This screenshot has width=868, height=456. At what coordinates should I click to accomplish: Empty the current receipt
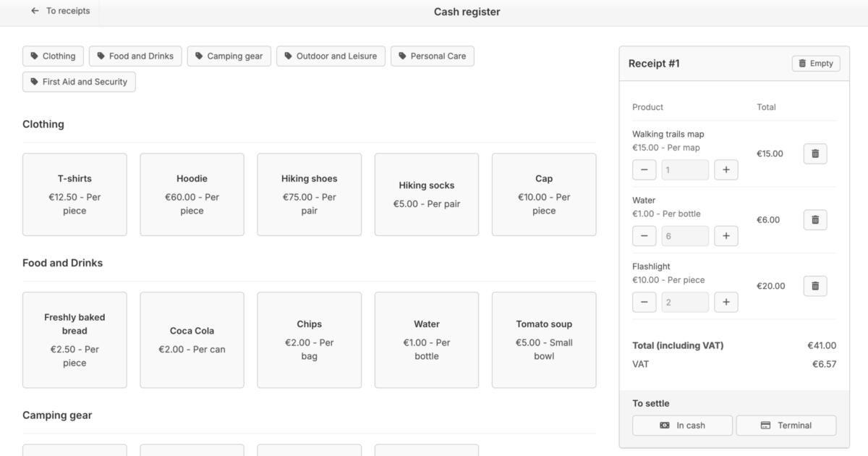pyautogui.click(x=816, y=63)
